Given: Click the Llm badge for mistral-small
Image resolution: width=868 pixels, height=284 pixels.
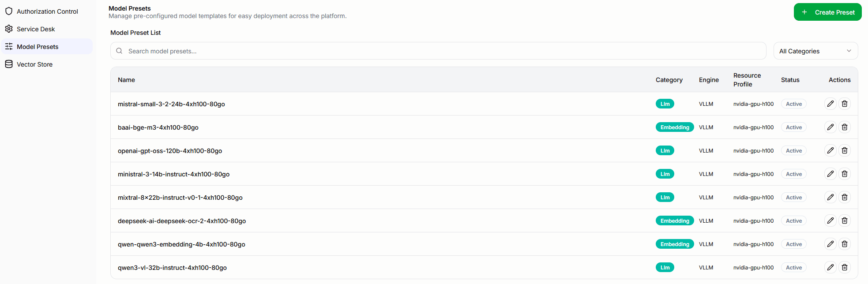Looking at the screenshot, I should click(665, 104).
